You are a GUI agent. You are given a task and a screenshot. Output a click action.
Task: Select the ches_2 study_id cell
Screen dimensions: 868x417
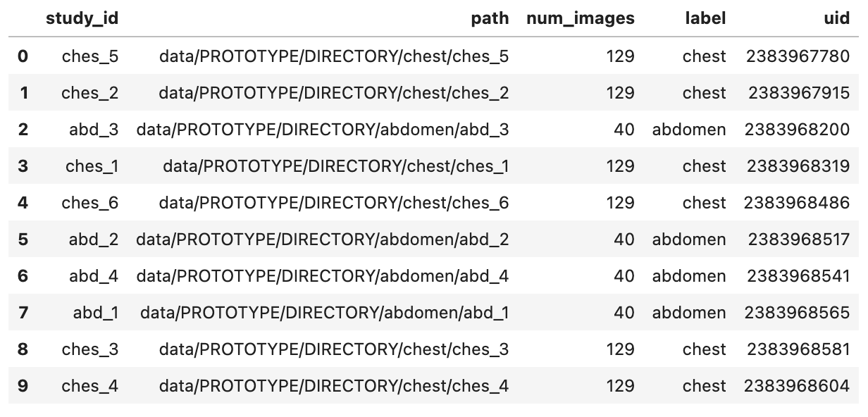90,93
